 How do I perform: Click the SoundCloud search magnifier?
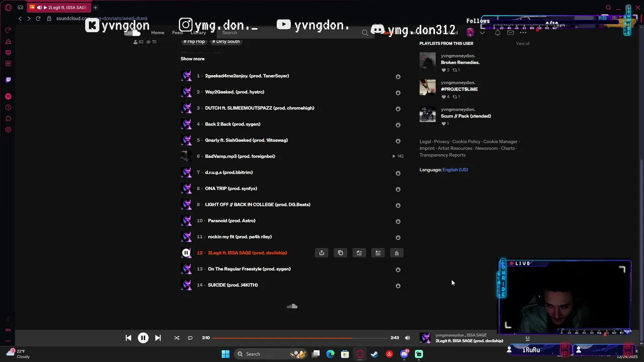365,33
